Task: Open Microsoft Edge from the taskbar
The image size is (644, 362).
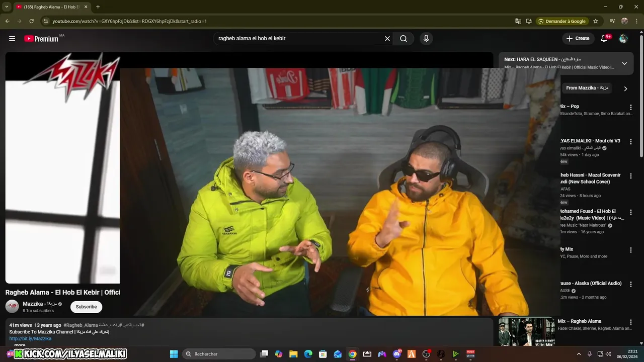Action: pos(308,354)
